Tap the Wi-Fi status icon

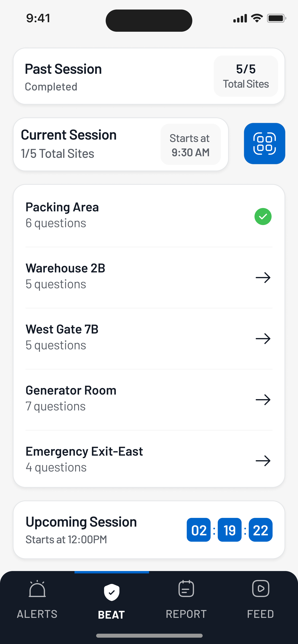pyautogui.click(x=257, y=18)
